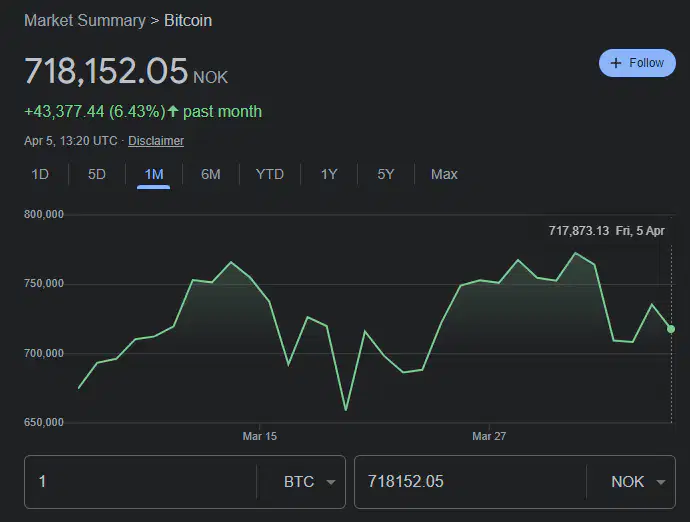
Task: Switch to the YTD range tab
Action: click(270, 174)
